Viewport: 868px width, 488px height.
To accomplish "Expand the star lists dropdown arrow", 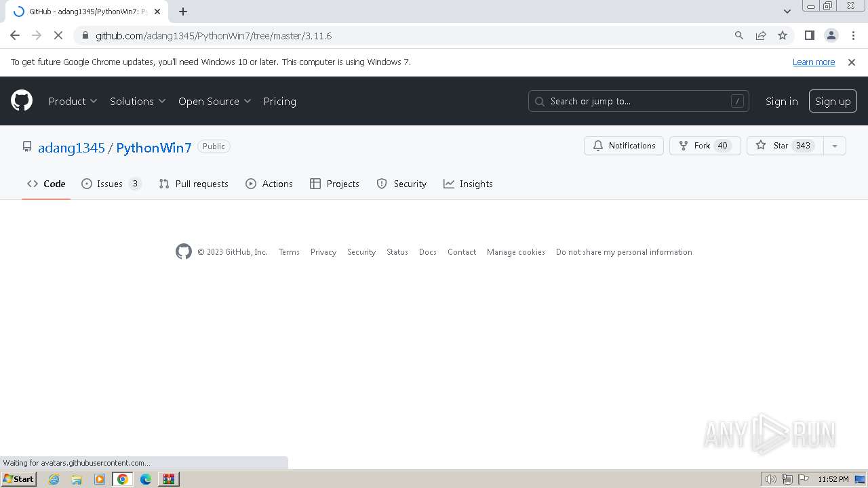I will coord(835,146).
